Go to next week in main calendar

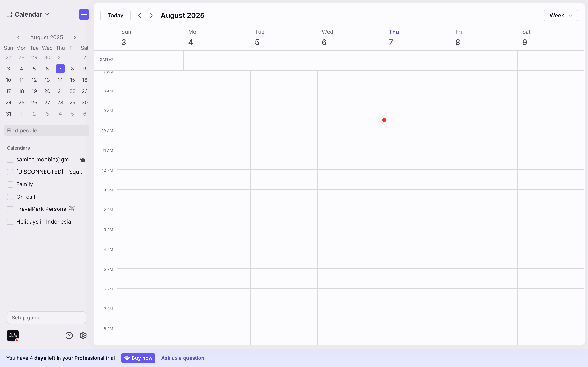(x=151, y=16)
